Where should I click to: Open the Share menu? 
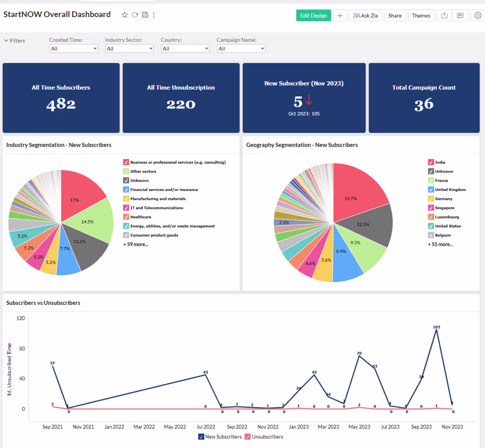point(395,16)
